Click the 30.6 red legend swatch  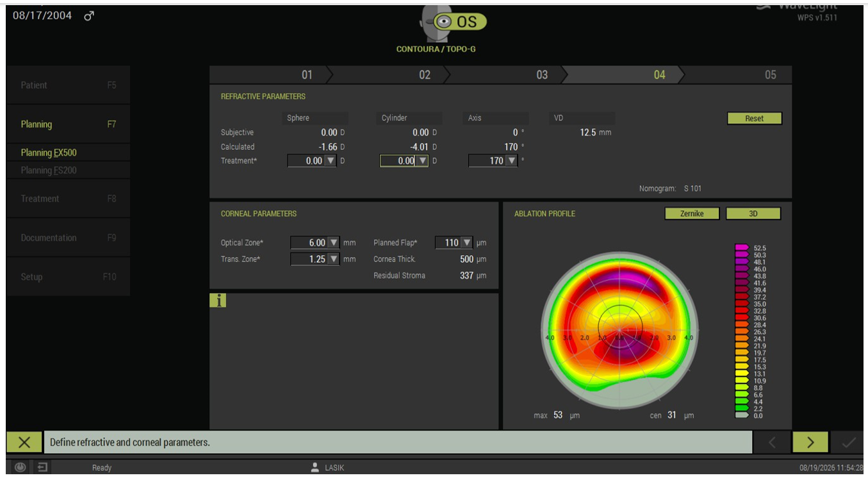(742, 318)
